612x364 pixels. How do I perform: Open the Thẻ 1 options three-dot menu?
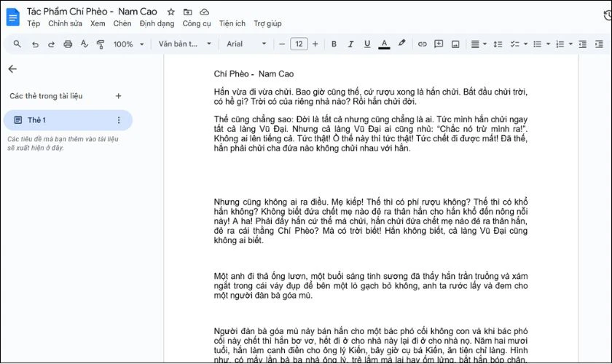click(119, 120)
